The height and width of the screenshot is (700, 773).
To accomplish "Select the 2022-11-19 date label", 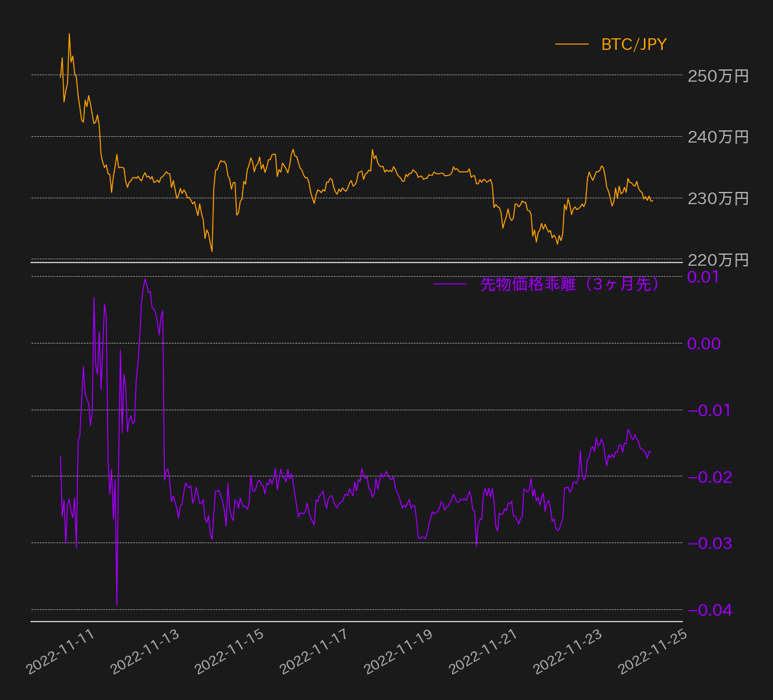I will tap(399, 651).
